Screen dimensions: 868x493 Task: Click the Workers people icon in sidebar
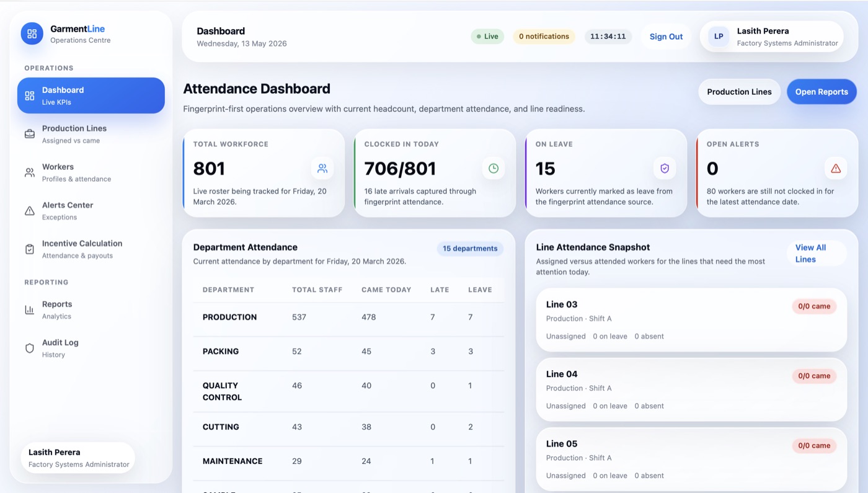click(x=30, y=172)
